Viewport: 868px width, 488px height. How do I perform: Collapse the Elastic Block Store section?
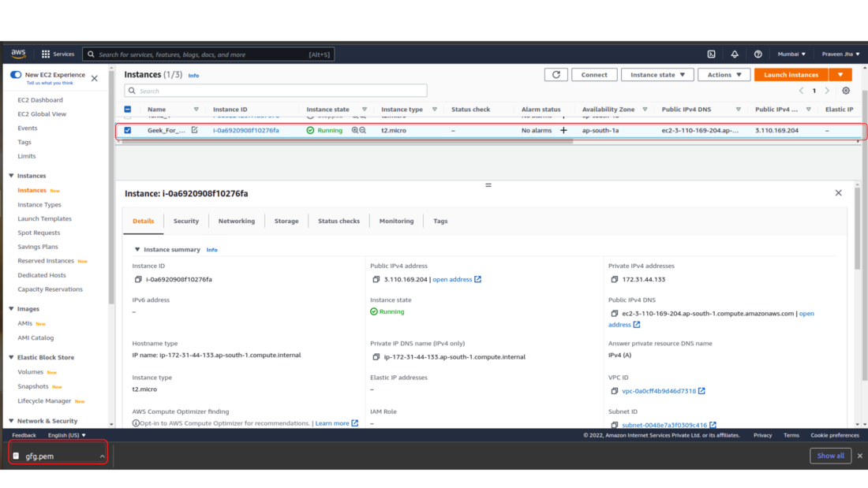click(x=11, y=357)
